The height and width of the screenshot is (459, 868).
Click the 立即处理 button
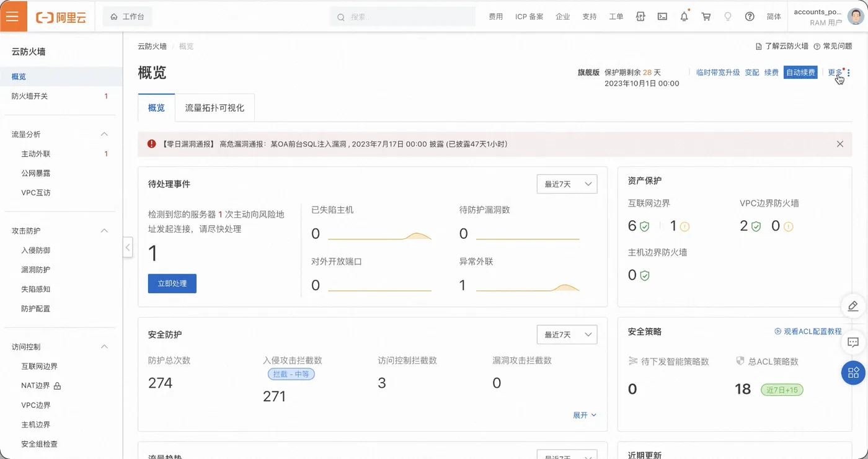point(172,283)
